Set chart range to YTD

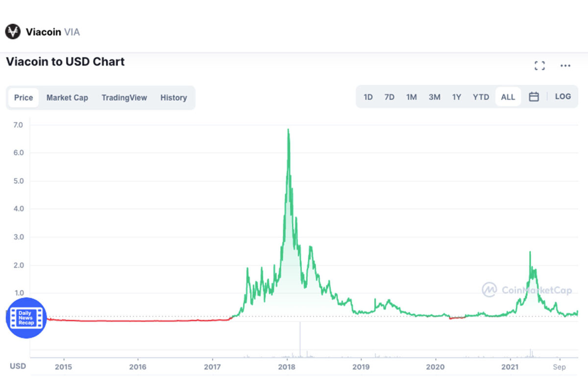tap(481, 97)
